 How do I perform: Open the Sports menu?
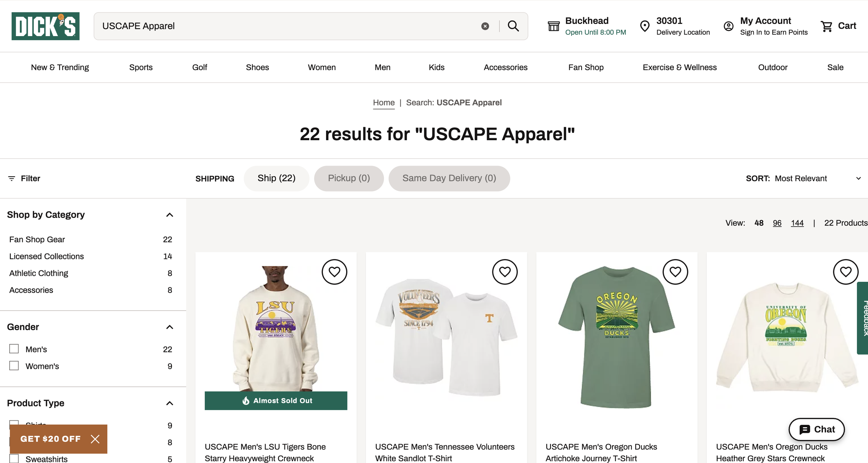(x=141, y=67)
